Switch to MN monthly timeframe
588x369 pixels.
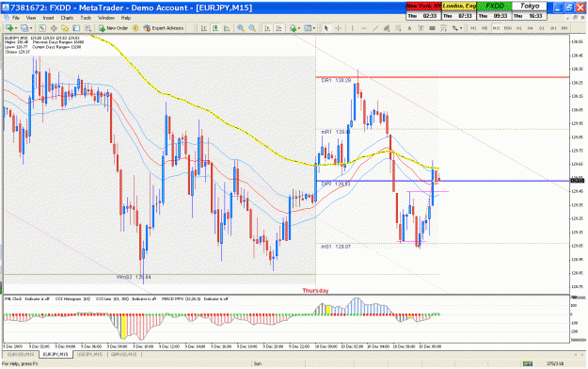[564, 28]
